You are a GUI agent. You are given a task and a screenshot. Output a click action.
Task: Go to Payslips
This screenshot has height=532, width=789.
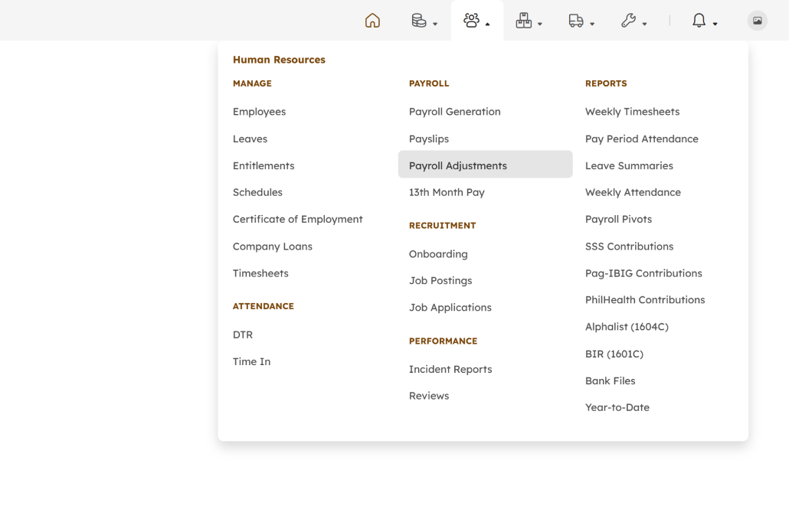429,139
